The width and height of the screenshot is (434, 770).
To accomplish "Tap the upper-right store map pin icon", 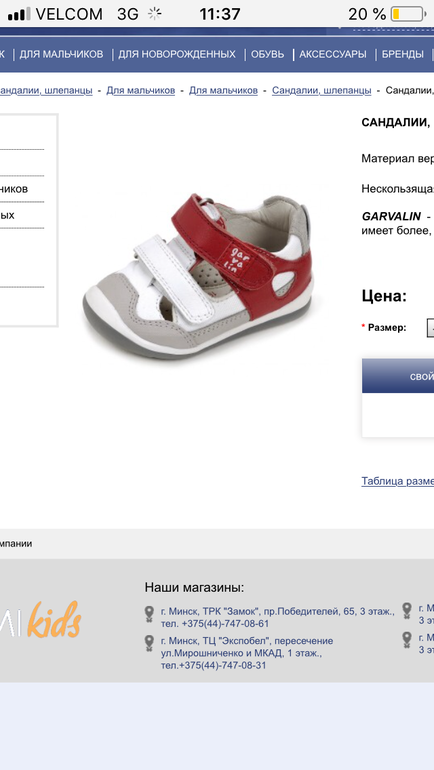I will [x=407, y=610].
